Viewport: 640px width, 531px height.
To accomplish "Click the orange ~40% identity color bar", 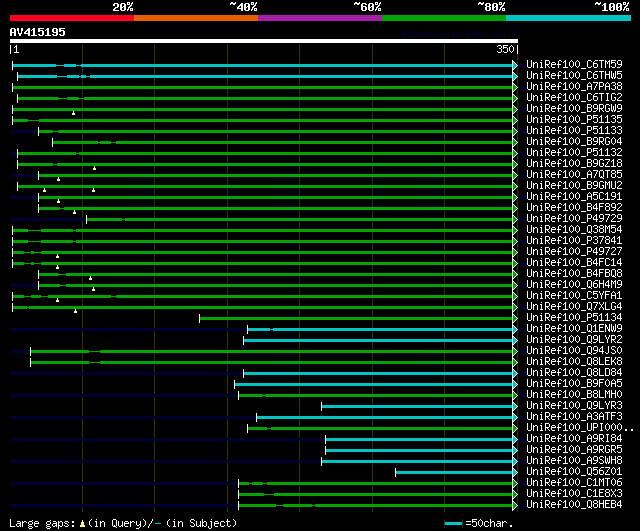I will point(196,18).
